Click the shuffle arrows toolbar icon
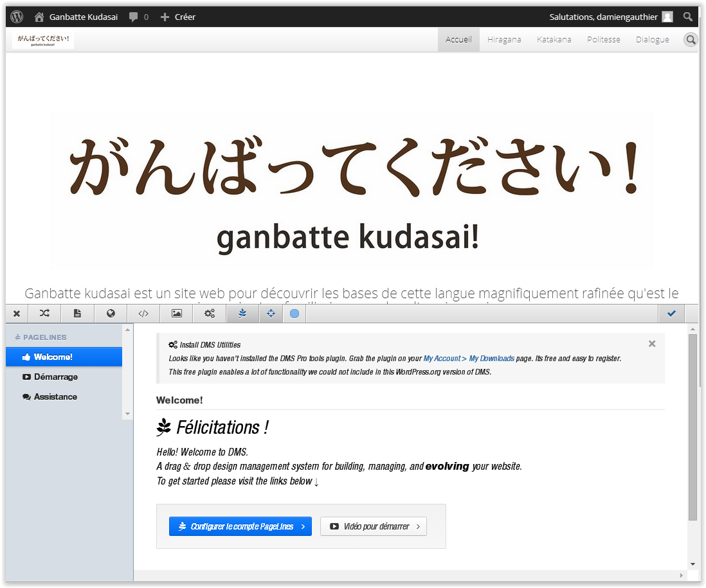 (x=44, y=314)
